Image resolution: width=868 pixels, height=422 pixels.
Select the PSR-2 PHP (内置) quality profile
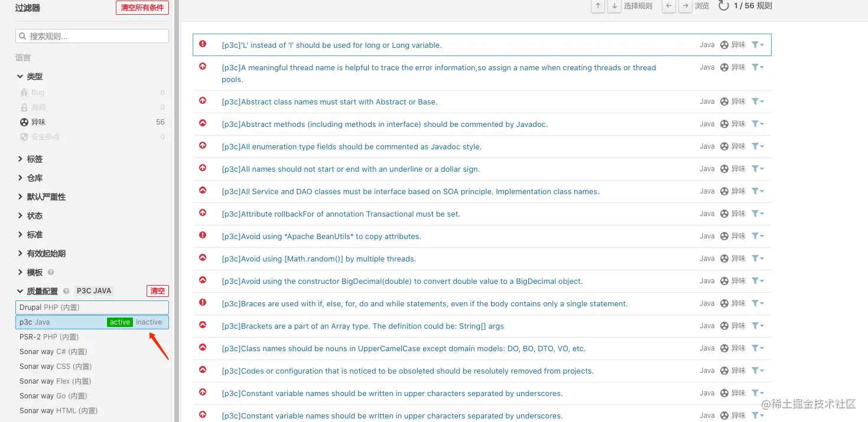pyautogui.click(x=92, y=337)
